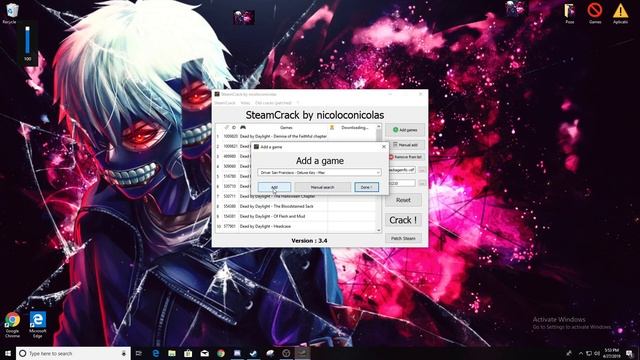640x360 pixels.
Task: Click the volume icon in system tray
Action: 597,353
